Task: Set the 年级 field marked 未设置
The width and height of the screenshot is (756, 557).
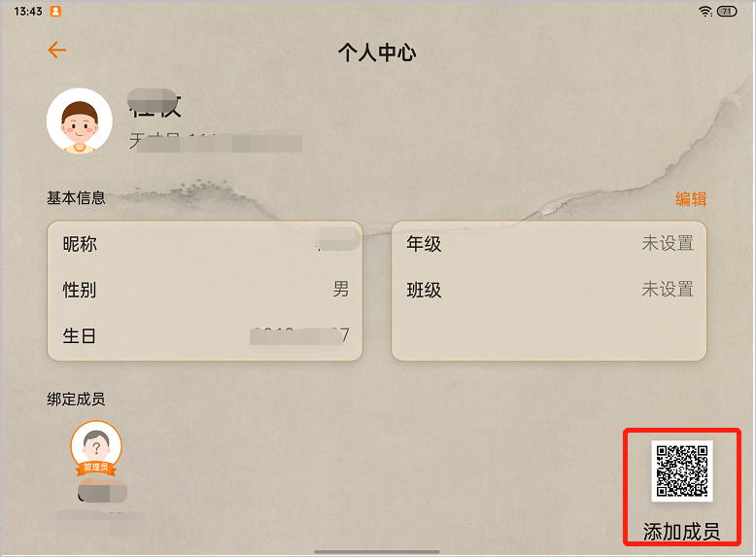Action: (549, 244)
